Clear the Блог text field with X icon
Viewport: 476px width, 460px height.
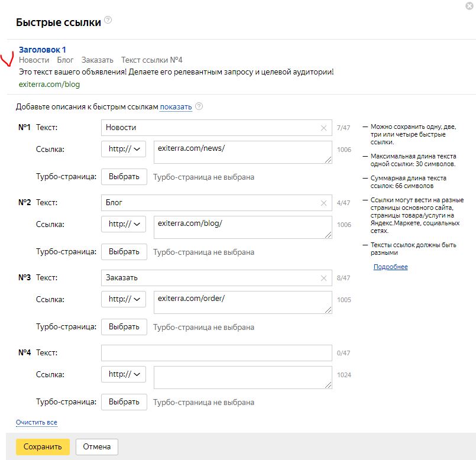(x=323, y=203)
